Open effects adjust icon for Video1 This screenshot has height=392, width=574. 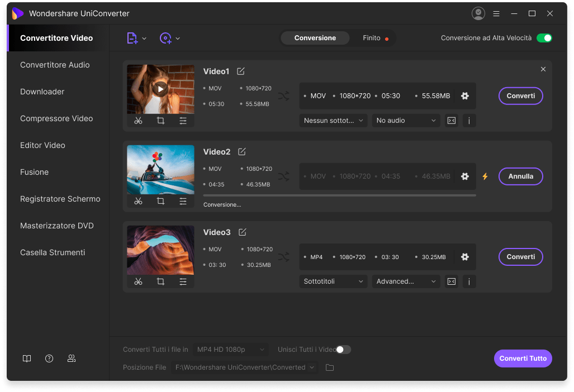coord(183,121)
